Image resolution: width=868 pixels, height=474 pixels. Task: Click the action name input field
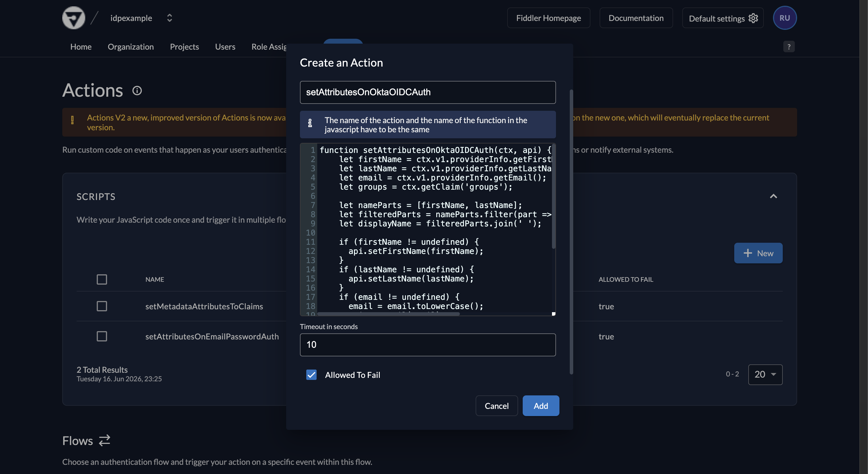(428, 92)
